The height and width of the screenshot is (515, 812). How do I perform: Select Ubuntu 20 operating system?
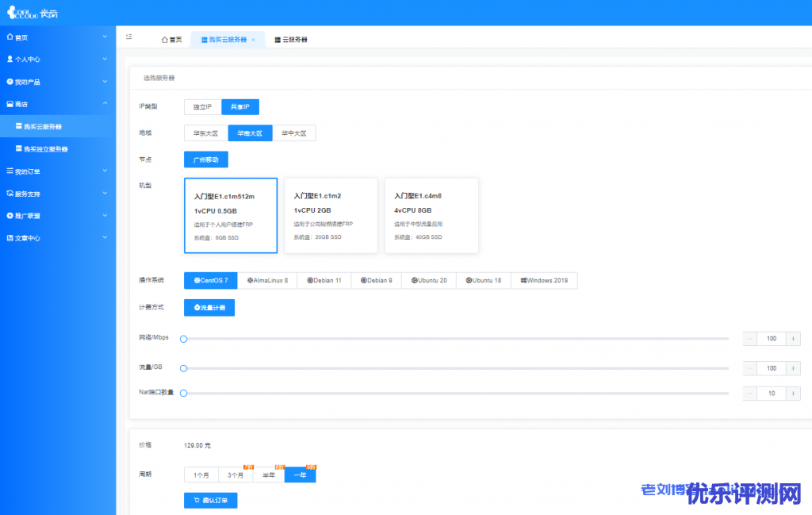[x=429, y=280]
